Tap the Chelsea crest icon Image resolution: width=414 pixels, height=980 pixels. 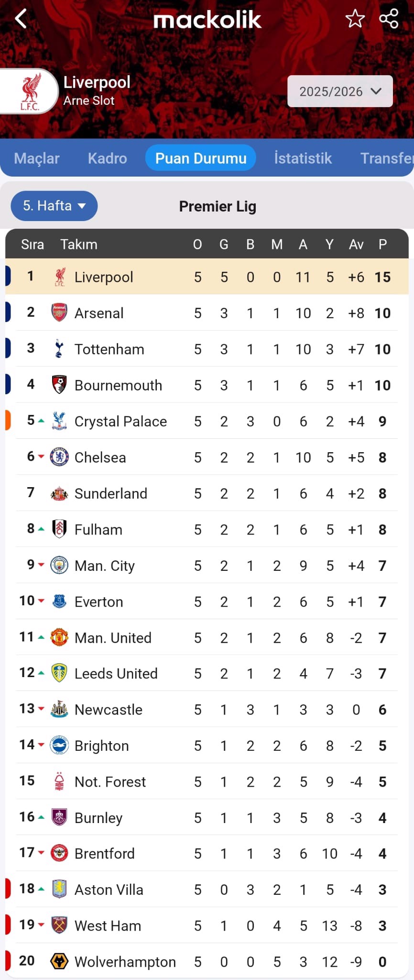click(59, 457)
